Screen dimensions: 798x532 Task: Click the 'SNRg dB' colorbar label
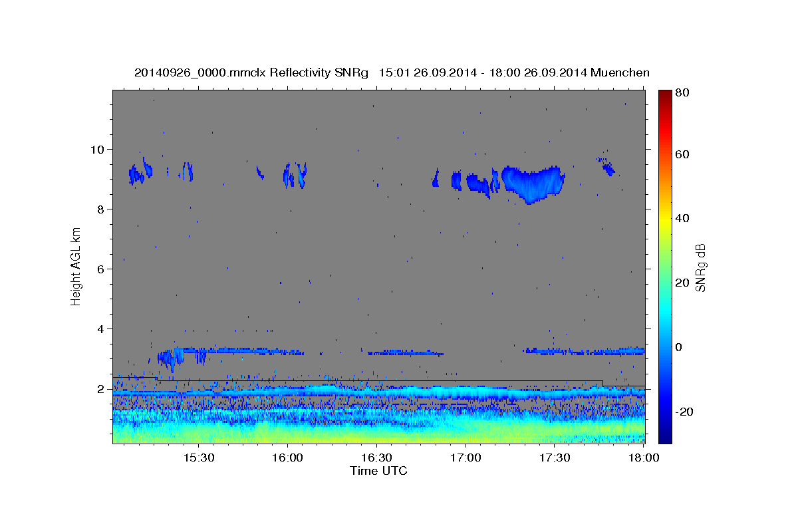click(x=700, y=268)
